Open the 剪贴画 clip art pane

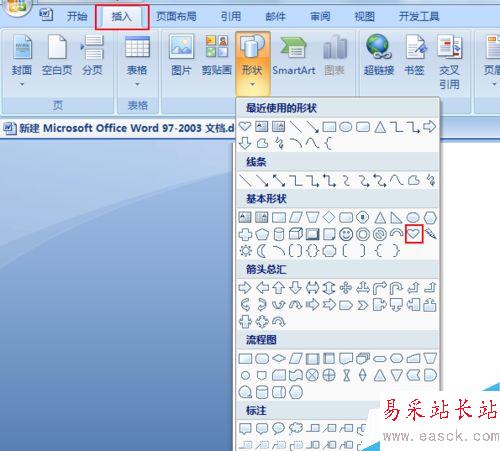coord(217,55)
